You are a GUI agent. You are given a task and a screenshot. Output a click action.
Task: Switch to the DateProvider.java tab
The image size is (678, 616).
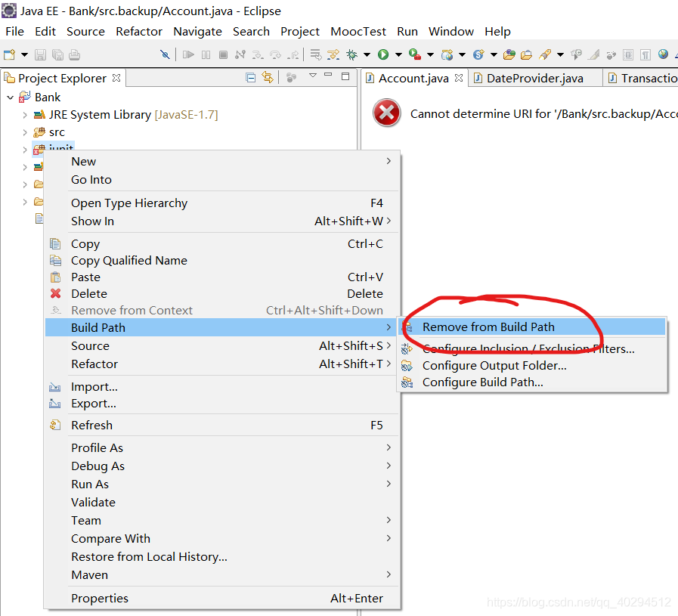(535, 79)
